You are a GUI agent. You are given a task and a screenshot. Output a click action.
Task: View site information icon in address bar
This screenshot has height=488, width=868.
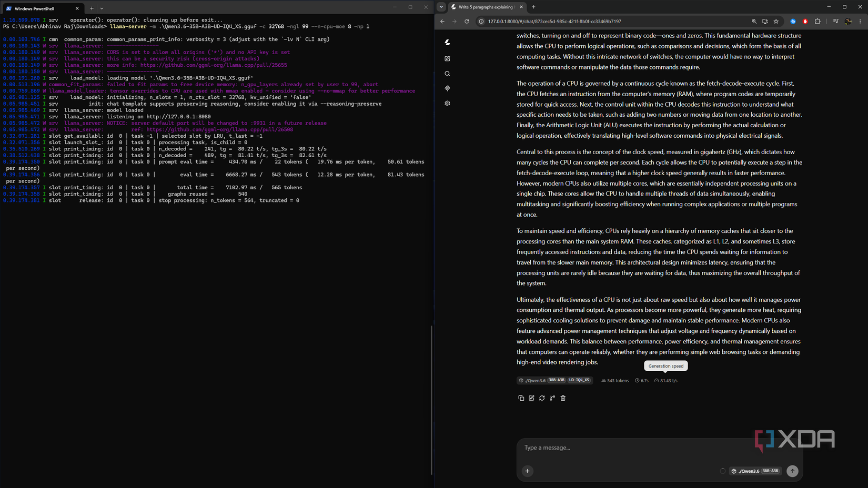[481, 22]
